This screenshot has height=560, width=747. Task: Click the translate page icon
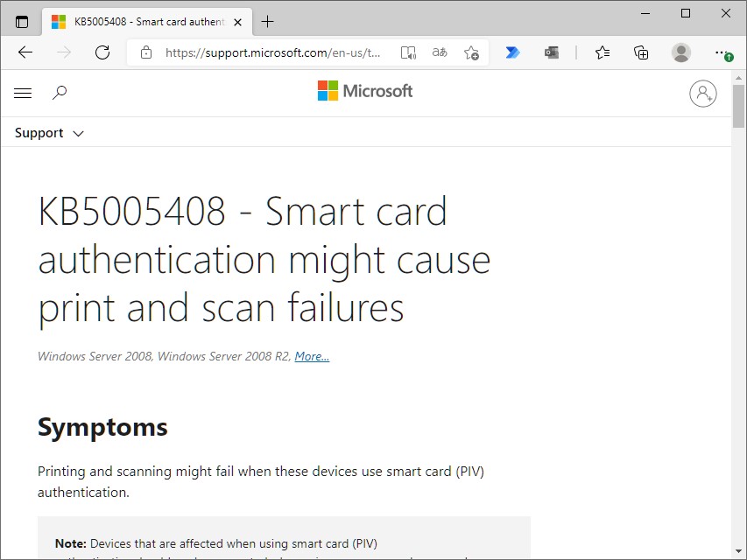point(440,52)
